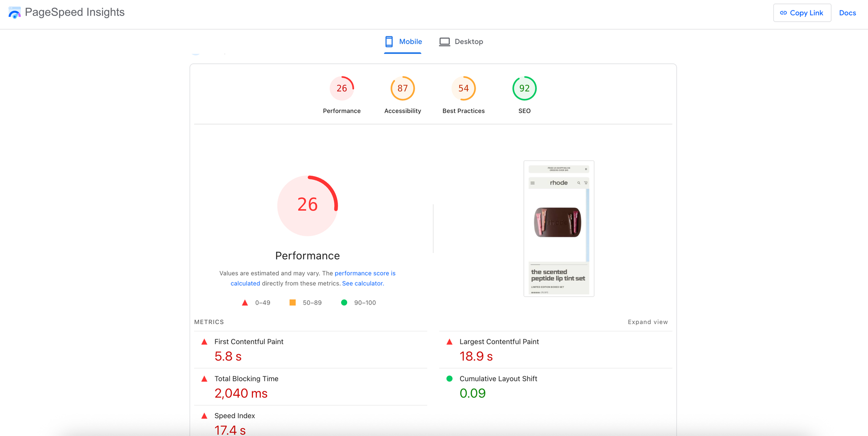Jump to the SEO score 92 gauge
The image size is (868, 436).
point(524,89)
